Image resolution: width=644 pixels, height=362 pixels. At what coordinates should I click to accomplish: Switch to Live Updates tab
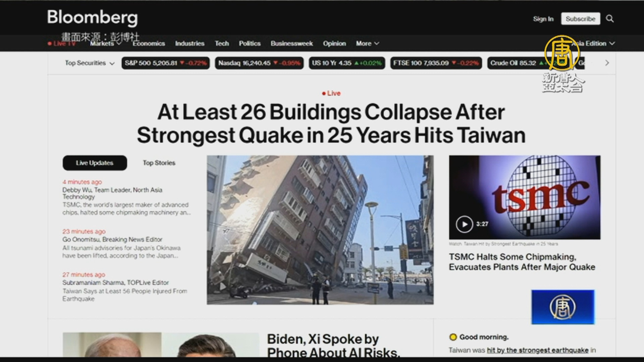click(95, 163)
